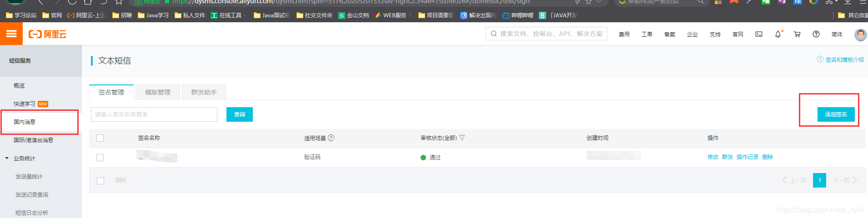Open the 审核状态 filter funnel

(462, 138)
